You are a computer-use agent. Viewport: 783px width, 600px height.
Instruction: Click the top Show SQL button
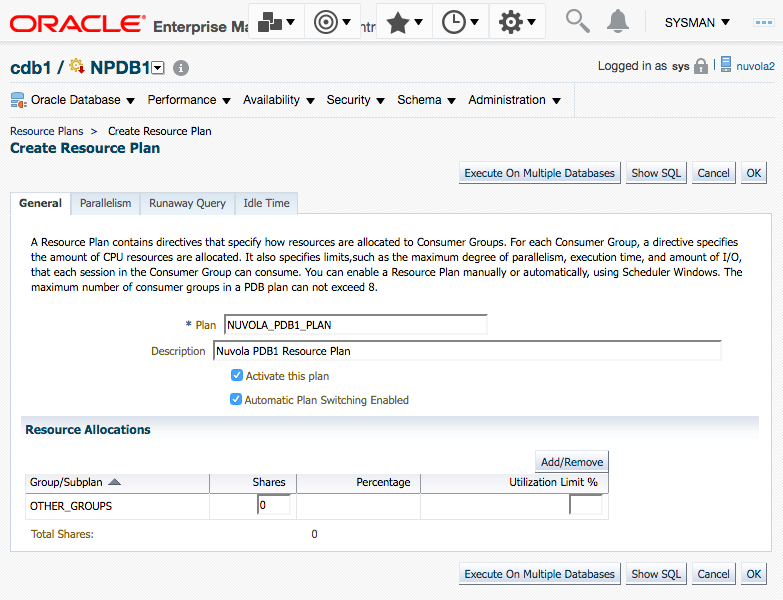pos(656,173)
